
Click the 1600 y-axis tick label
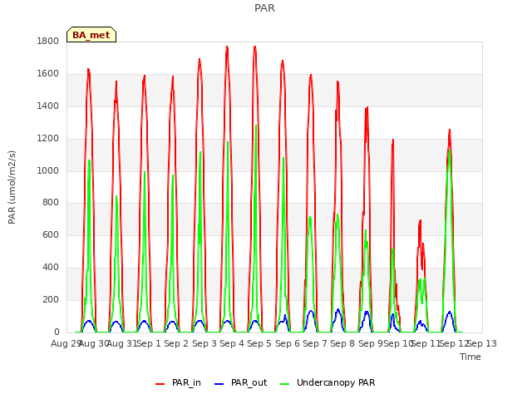pos(48,74)
